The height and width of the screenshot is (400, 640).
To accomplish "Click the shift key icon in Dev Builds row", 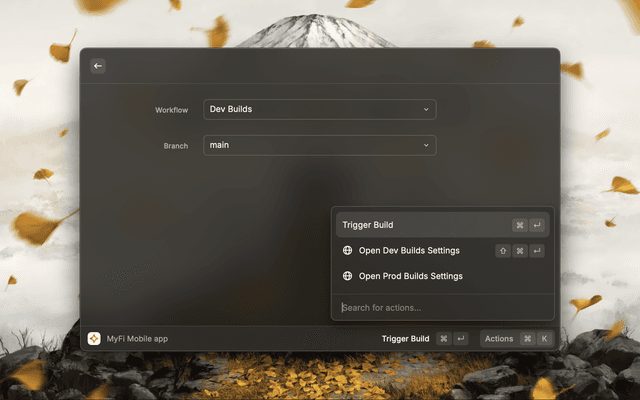I will 503,250.
